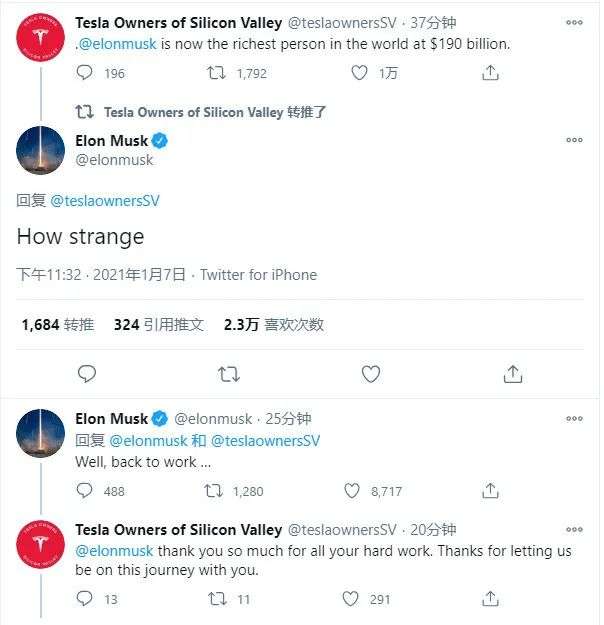Open more options on the first tweet
This screenshot has height=625, width=604.
point(574,23)
